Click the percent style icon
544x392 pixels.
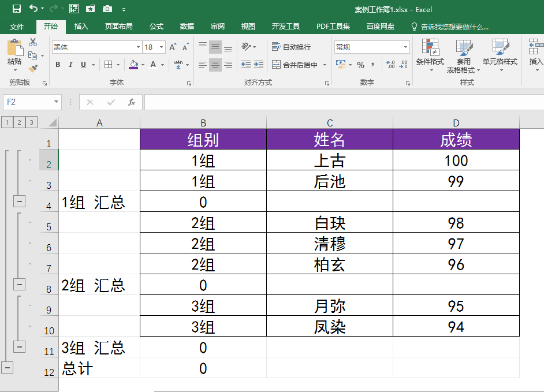(361, 65)
